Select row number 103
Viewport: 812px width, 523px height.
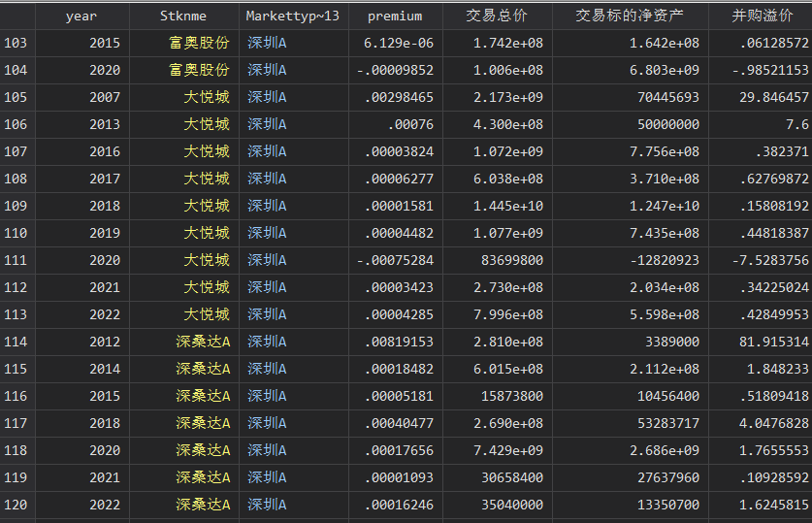16,43
